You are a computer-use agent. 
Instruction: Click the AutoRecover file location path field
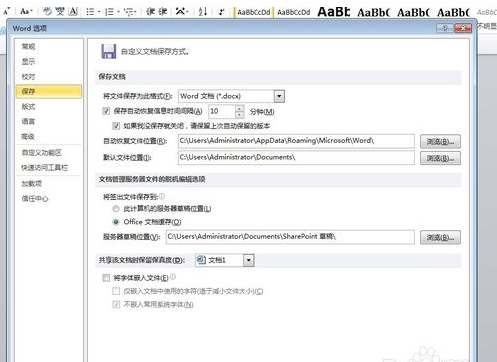pyautogui.click(x=296, y=141)
